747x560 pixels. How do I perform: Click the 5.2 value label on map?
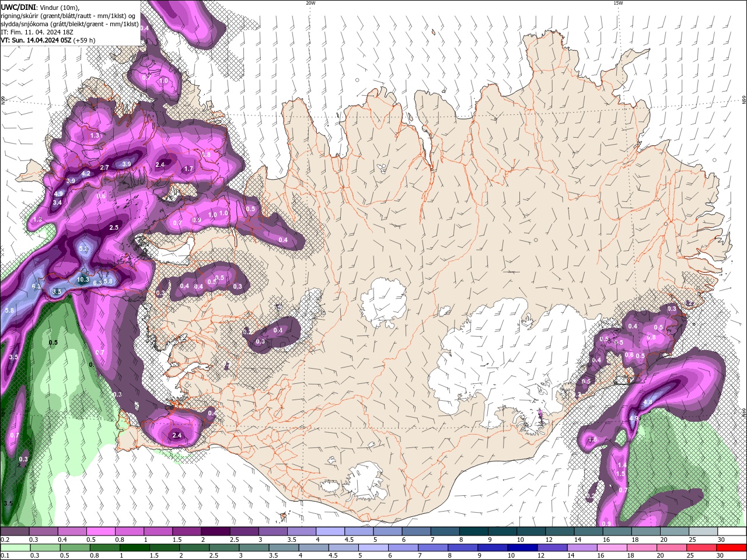(x=83, y=249)
